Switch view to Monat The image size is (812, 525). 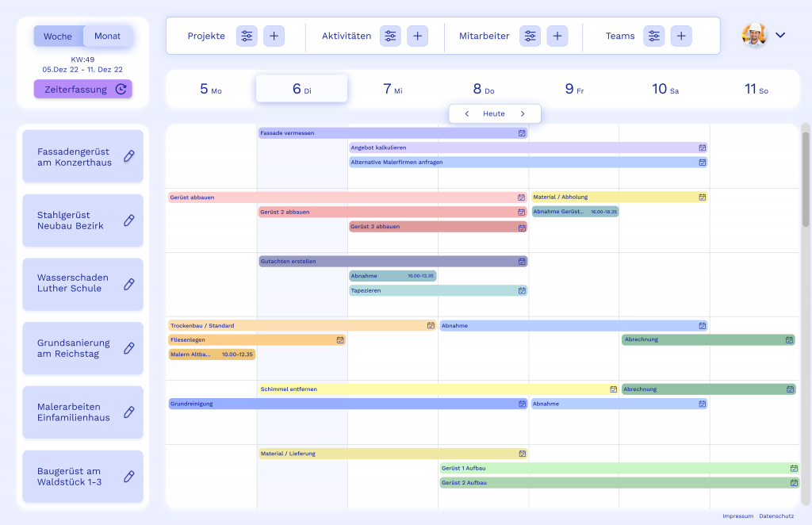tap(108, 36)
